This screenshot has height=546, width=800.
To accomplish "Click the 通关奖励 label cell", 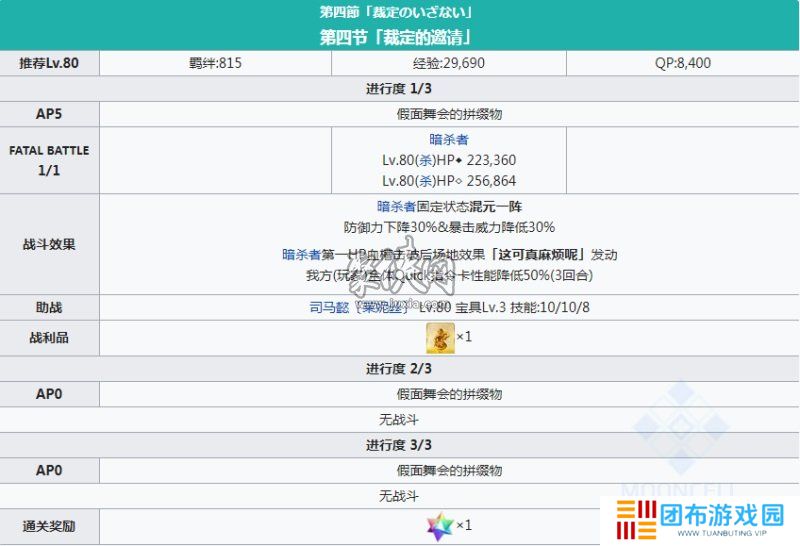I will 49,526.
